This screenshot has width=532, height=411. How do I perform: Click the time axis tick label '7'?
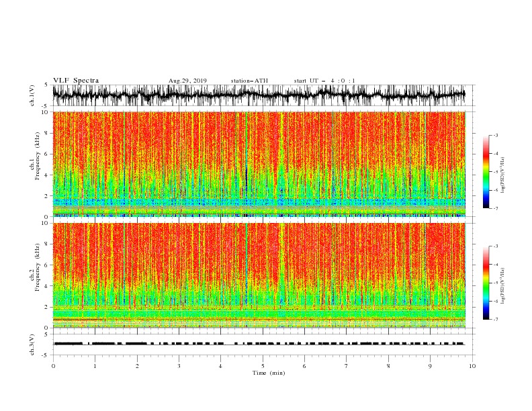point(347,366)
